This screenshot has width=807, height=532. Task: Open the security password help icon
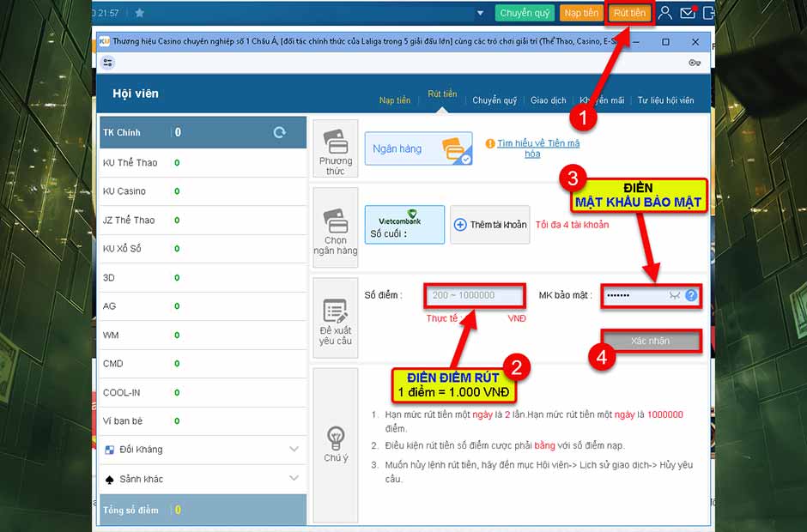691,295
